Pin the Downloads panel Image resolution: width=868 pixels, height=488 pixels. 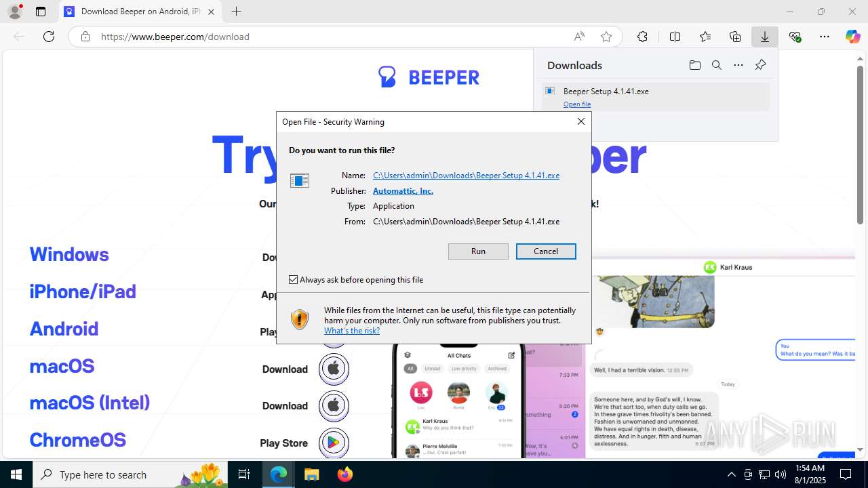[760, 65]
